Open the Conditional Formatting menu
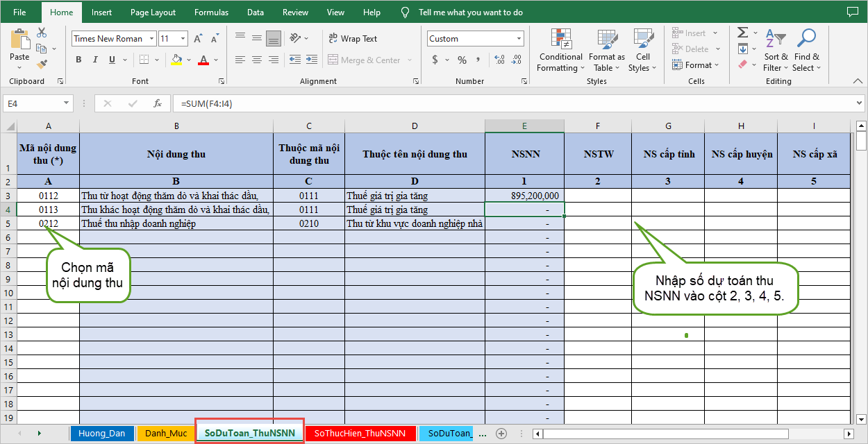Viewport: 868px width, 444px height. tap(560, 51)
